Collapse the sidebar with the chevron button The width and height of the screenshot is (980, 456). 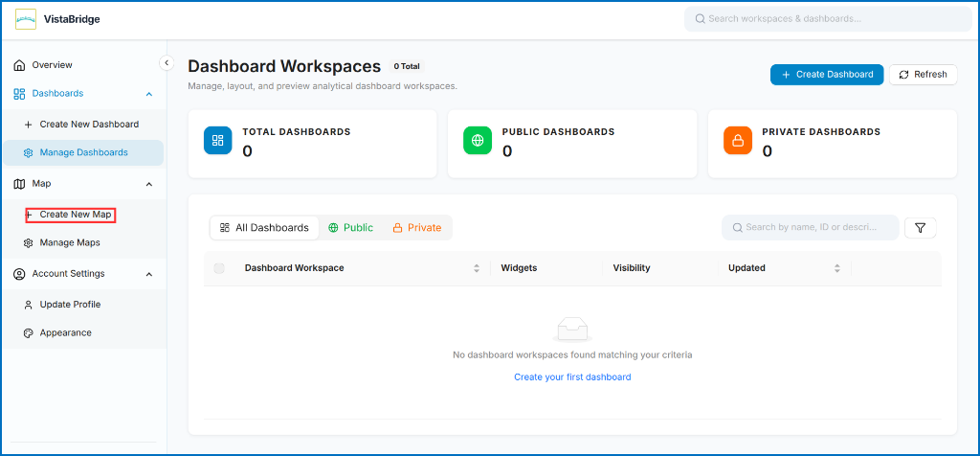coord(167,62)
